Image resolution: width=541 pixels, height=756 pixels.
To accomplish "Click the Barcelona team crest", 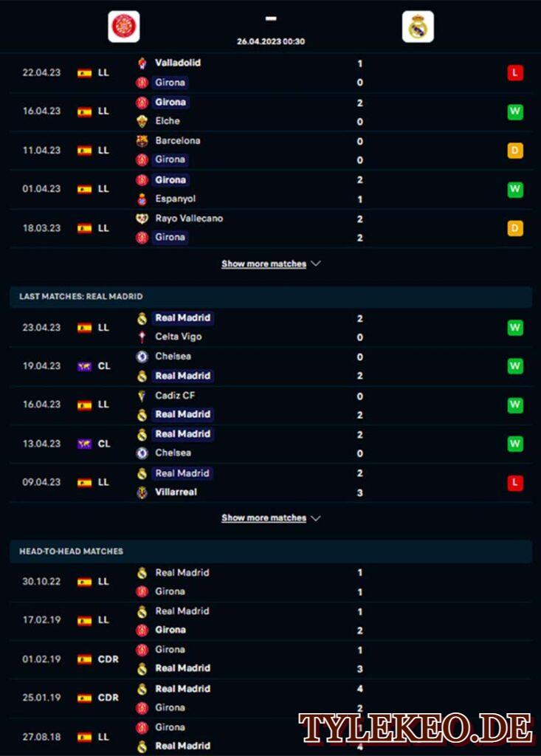I will pos(142,141).
